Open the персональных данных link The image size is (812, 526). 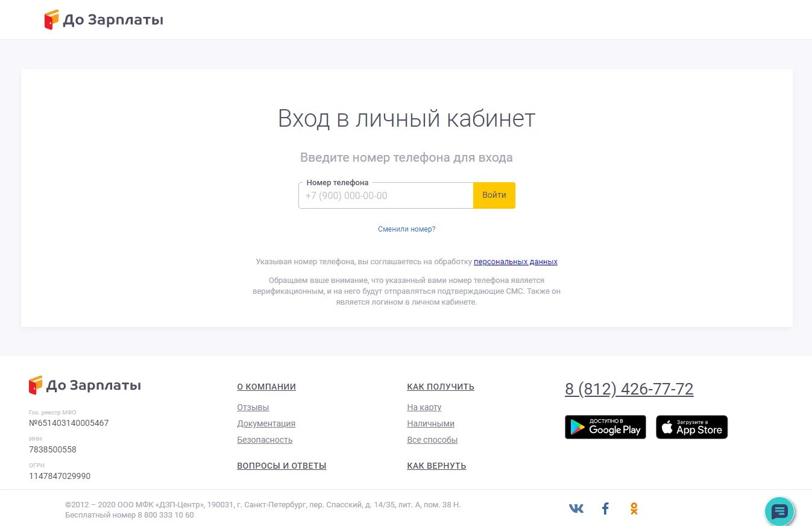[515, 262]
